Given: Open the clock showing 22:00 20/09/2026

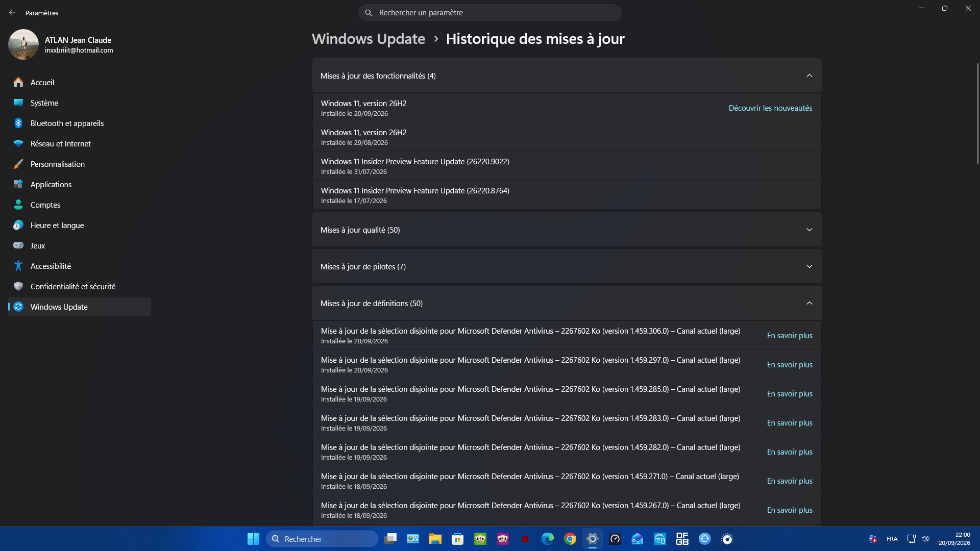Looking at the screenshot, I should pyautogui.click(x=954, y=539).
